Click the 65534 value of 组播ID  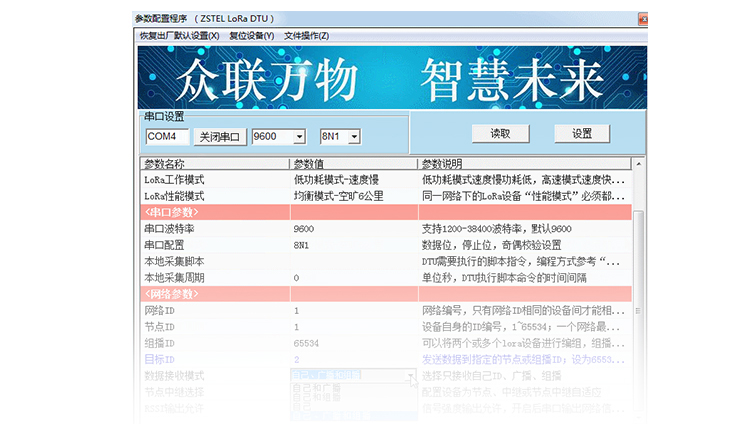pos(306,343)
